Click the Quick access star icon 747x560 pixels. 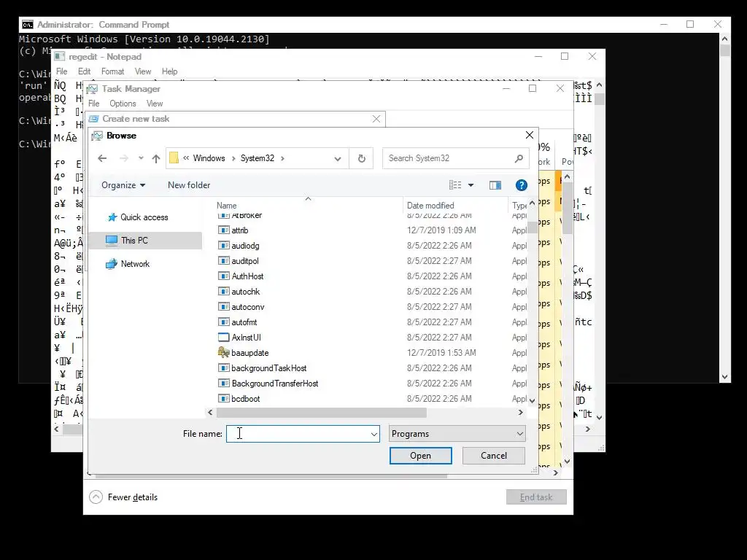click(x=112, y=217)
